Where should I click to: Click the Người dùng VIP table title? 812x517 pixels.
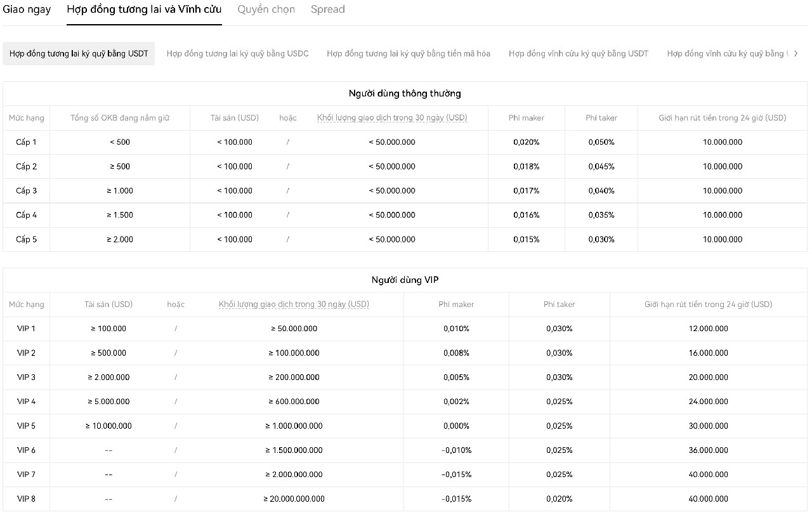click(405, 280)
